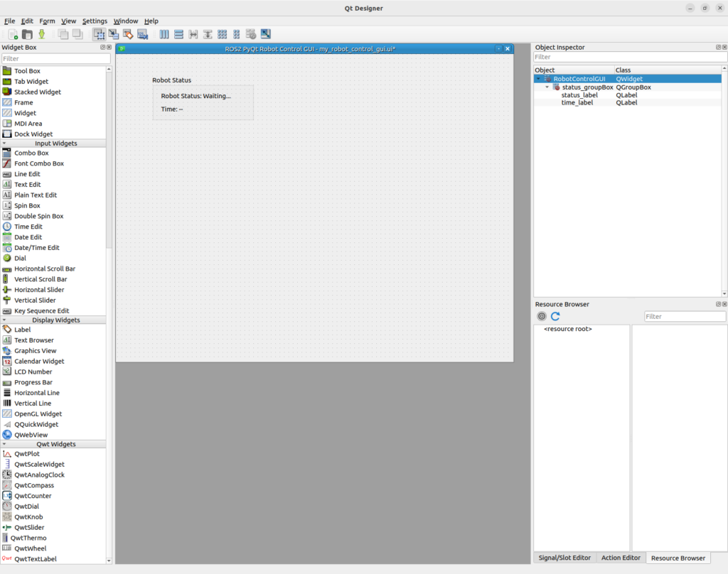728x574 pixels.
Task: Click the Save Form green arrow icon
Action: tap(42, 34)
